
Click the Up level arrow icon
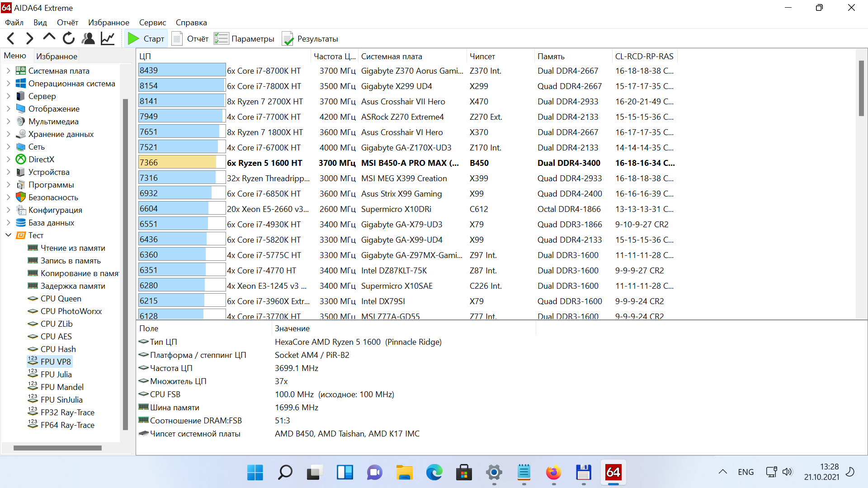point(49,38)
